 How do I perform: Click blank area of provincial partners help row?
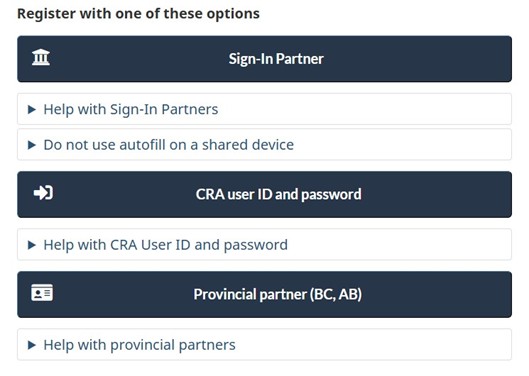pyautogui.click(x=371, y=345)
